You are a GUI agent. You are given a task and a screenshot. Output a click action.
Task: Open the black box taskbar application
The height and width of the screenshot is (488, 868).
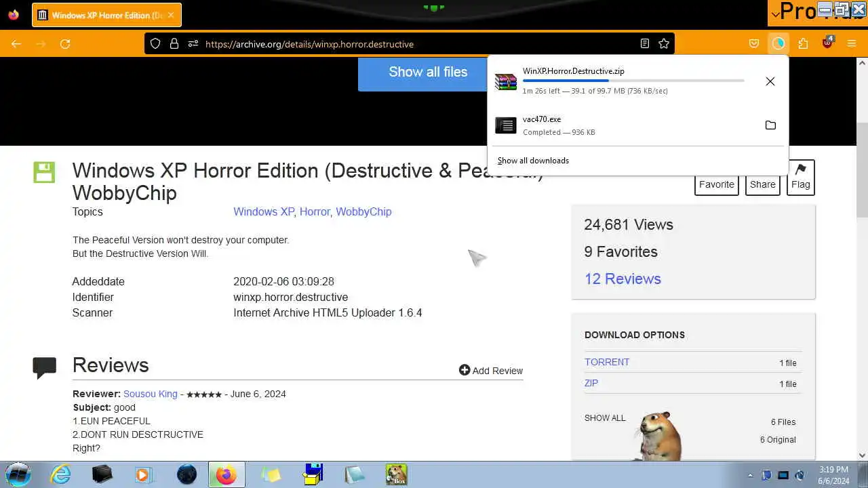click(x=102, y=474)
